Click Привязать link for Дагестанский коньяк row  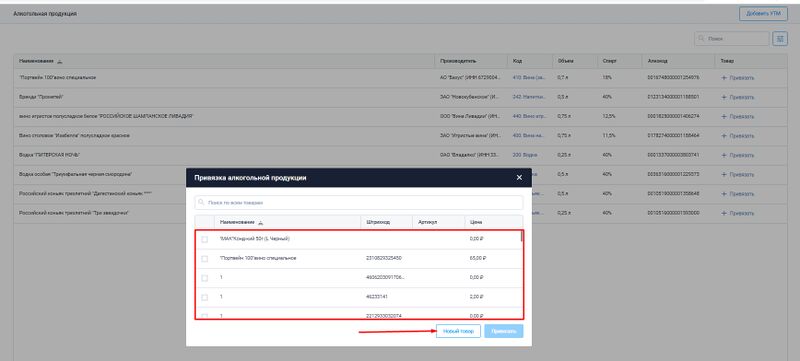tap(737, 194)
